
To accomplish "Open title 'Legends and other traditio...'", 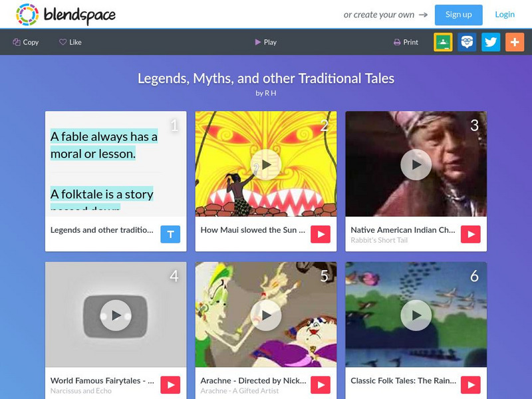I will (x=102, y=229).
